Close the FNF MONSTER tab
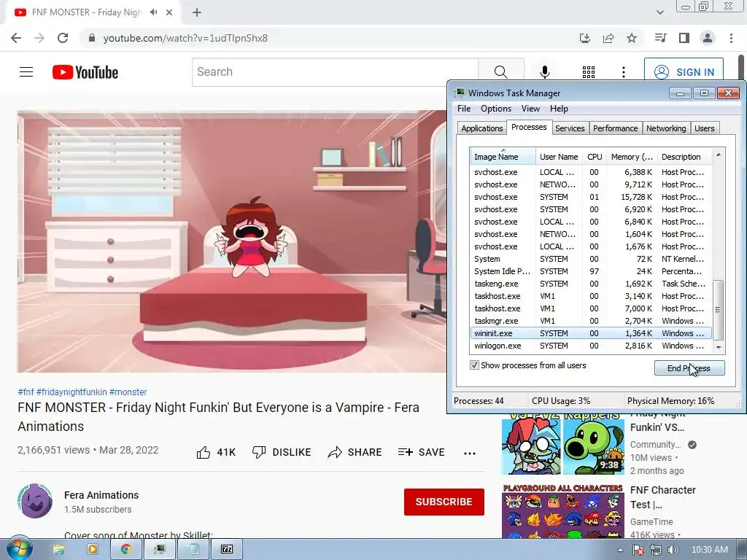The height and width of the screenshot is (560, 747). (169, 12)
